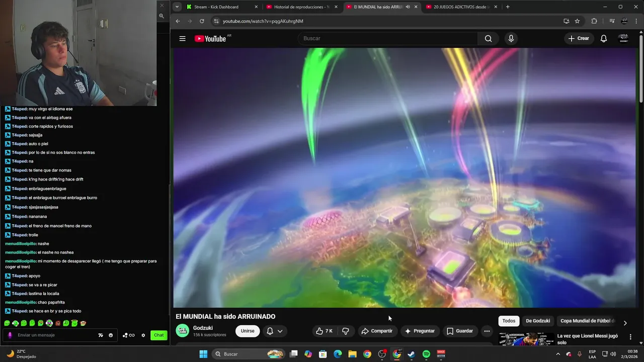Image resolution: width=644 pixels, height=362 pixels.
Task: Open La vez que Lionel Messi jugó solo
Action: pyautogui.click(x=587, y=339)
